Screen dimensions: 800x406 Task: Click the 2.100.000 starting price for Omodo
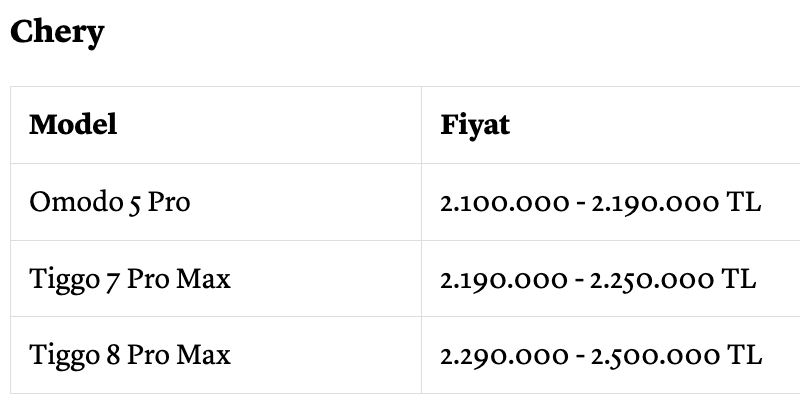505,203
